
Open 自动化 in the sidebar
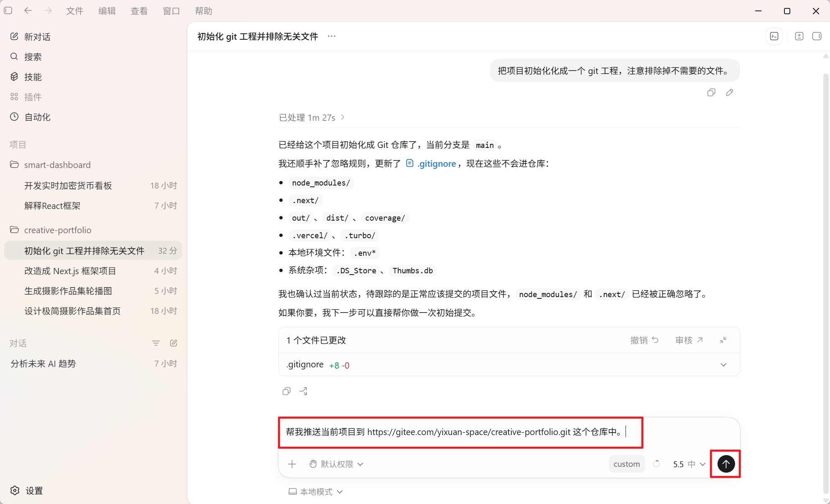[93, 117]
